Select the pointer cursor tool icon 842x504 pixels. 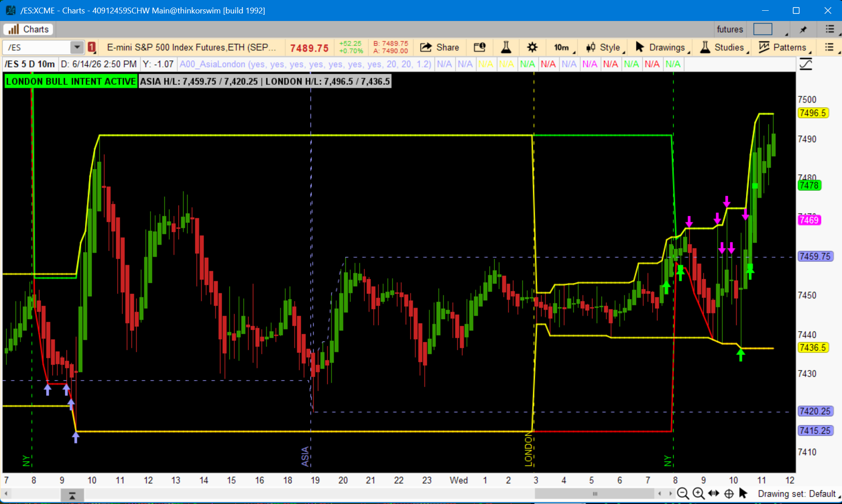743,494
